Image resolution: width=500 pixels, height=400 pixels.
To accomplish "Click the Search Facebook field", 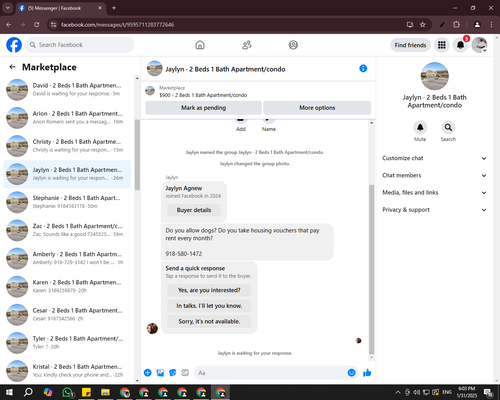I will coord(80,45).
